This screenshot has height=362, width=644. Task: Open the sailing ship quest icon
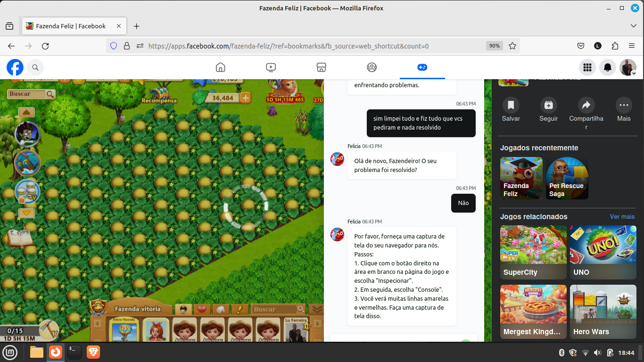[x=27, y=163]
